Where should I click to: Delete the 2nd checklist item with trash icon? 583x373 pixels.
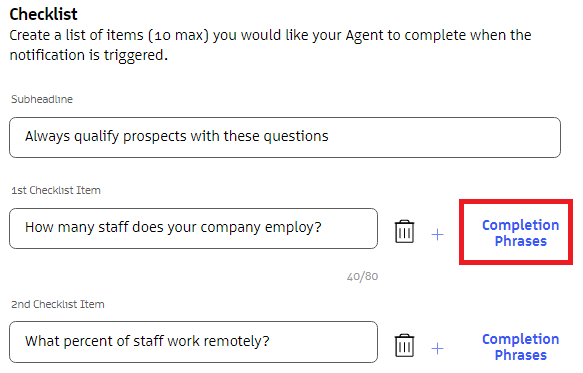click(x=404, y=345)
